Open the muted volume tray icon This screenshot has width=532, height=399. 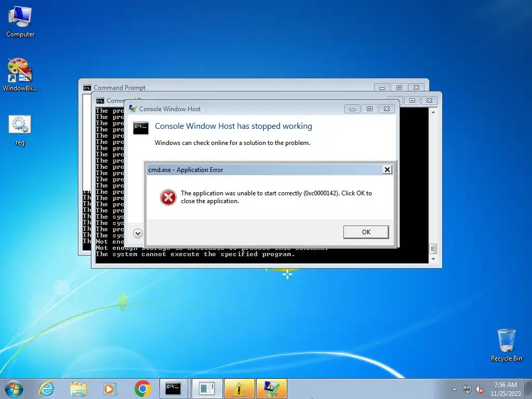(480, 389)
